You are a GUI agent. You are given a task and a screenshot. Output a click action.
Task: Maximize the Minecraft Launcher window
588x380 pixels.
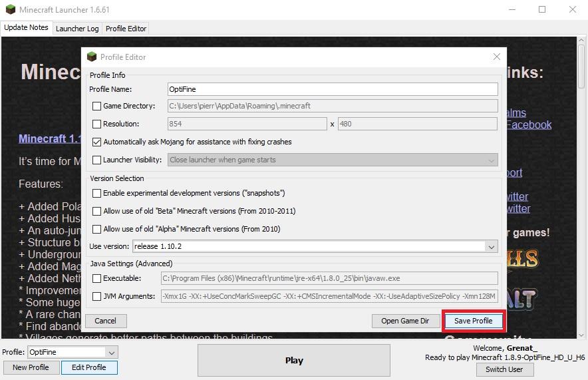pyautogui.click(x=542, y=9)
